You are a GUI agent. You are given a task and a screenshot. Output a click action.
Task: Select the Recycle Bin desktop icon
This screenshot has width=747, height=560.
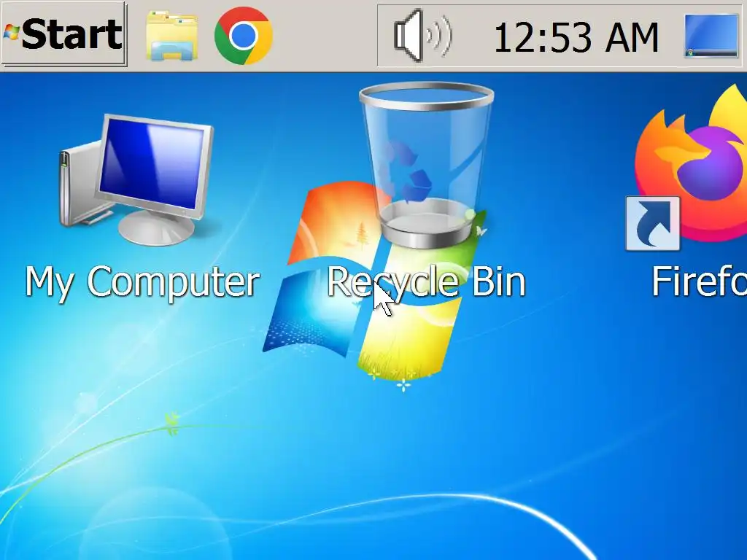click(426, 166)
